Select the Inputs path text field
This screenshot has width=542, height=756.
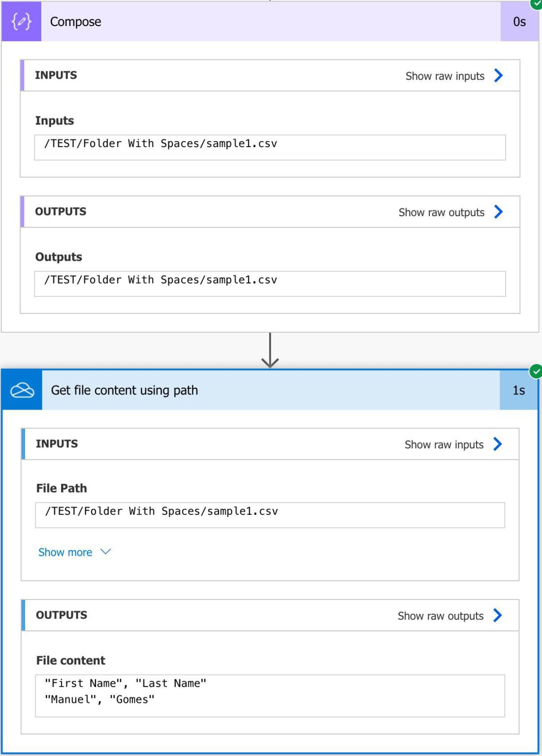tap(270, 146)
